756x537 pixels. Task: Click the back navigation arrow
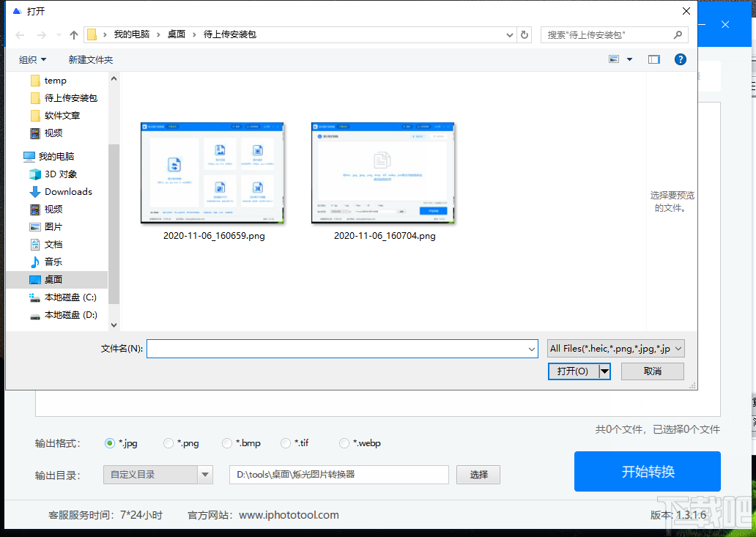pos(20,34)
